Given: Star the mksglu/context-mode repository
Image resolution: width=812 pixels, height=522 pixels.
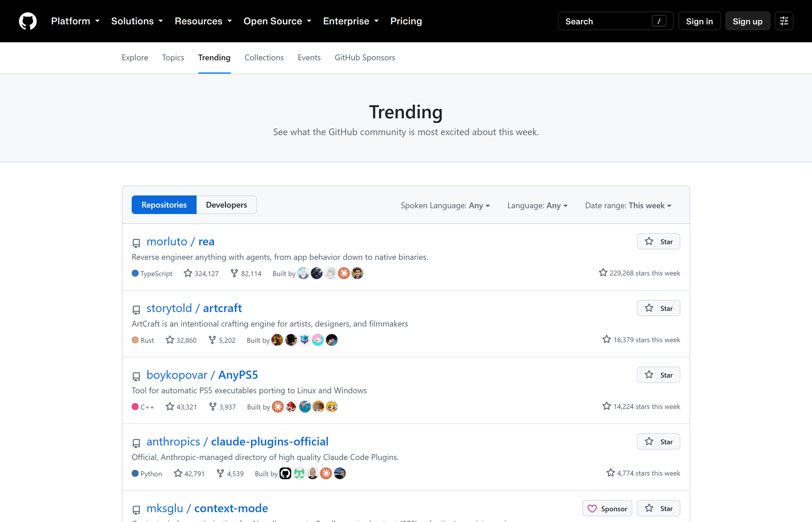Looking at the screenshot, I should tap(658, 508).
